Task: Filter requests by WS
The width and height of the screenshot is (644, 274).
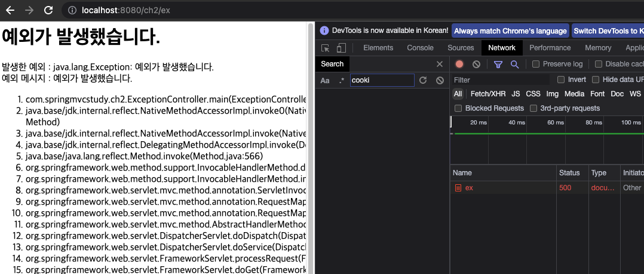Action: tap(635, 94)
